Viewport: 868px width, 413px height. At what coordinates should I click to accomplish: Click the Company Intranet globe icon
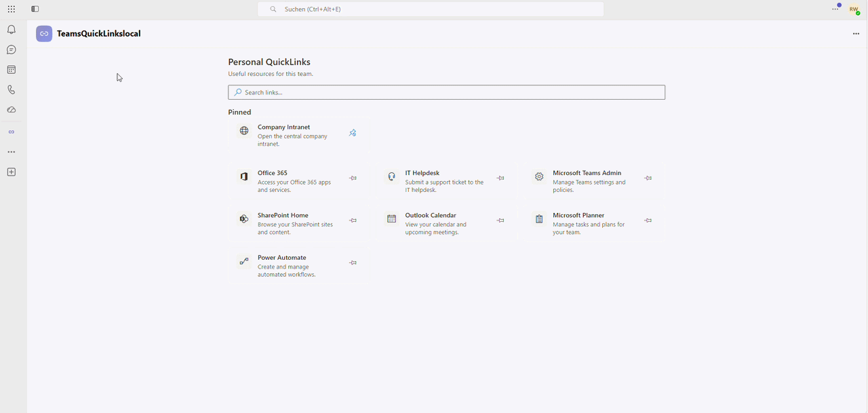pyautogui.click(x=244, y=131)
